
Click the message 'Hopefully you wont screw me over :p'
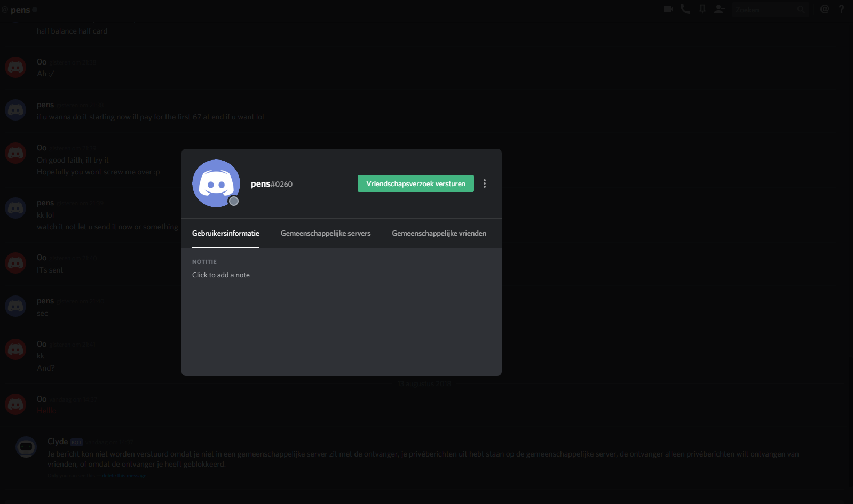98,172
